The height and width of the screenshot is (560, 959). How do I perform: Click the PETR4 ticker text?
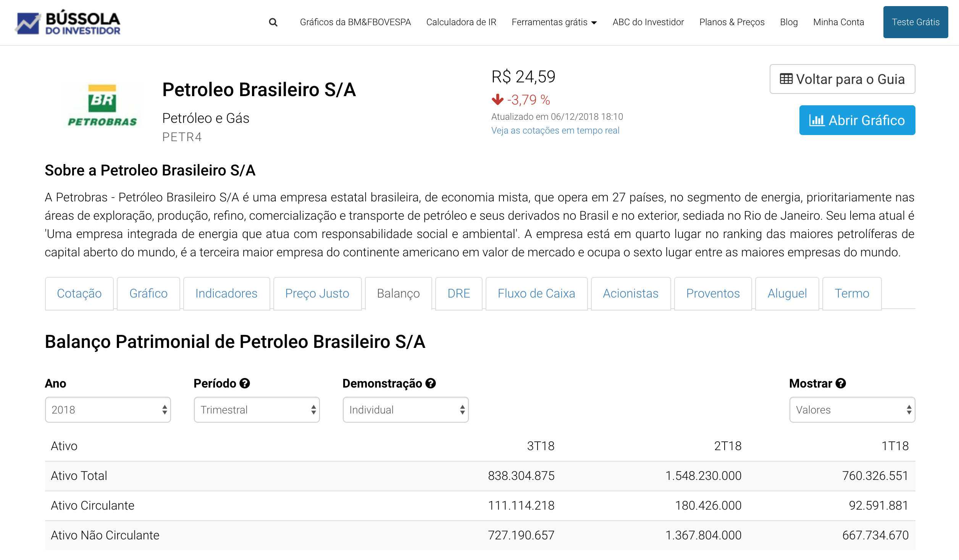tap(182, 137)
